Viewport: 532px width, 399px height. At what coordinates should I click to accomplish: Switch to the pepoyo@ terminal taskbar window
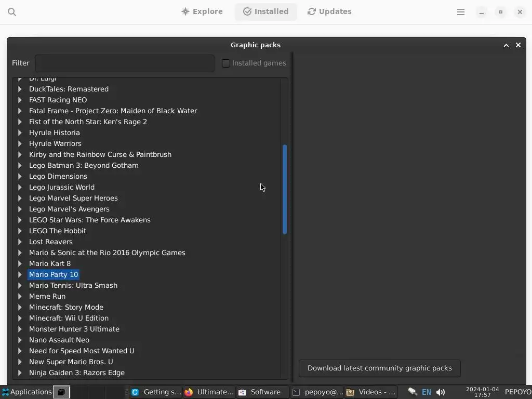tap(317, 392)
